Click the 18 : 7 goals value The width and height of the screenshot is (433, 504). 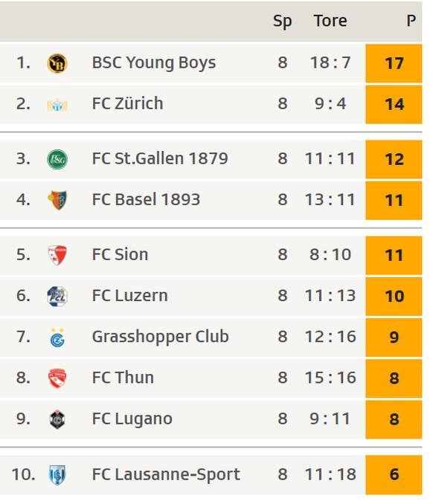click(330, 62)
